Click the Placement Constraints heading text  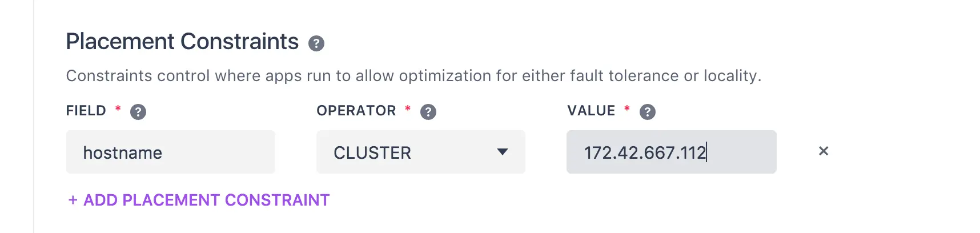[182, 42]
